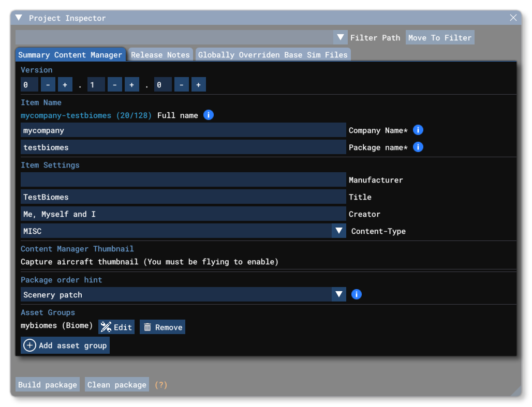Open the Globally Overriden Base Sim Files tab
This screenshot has width=532, height=407.
[273, 54]
